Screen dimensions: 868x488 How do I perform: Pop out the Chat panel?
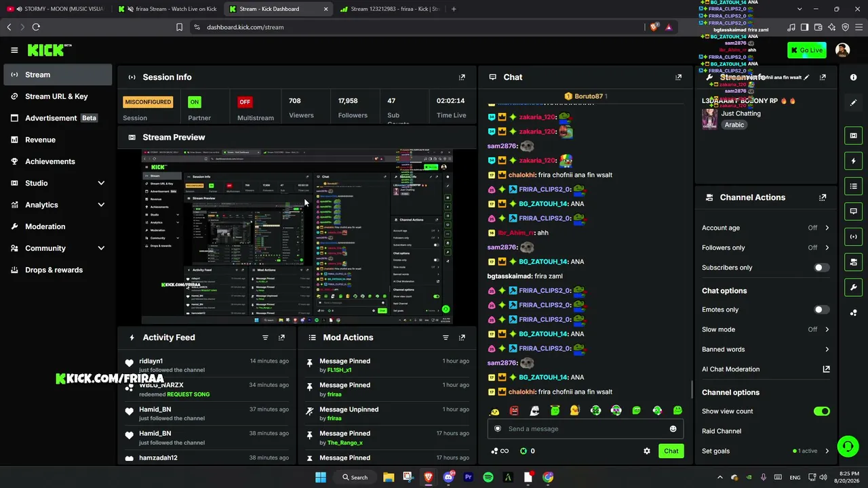click(678, 77)
